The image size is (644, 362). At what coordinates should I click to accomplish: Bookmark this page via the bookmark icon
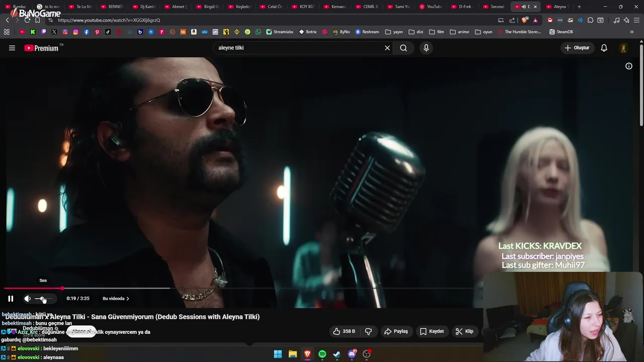[37, 20]
